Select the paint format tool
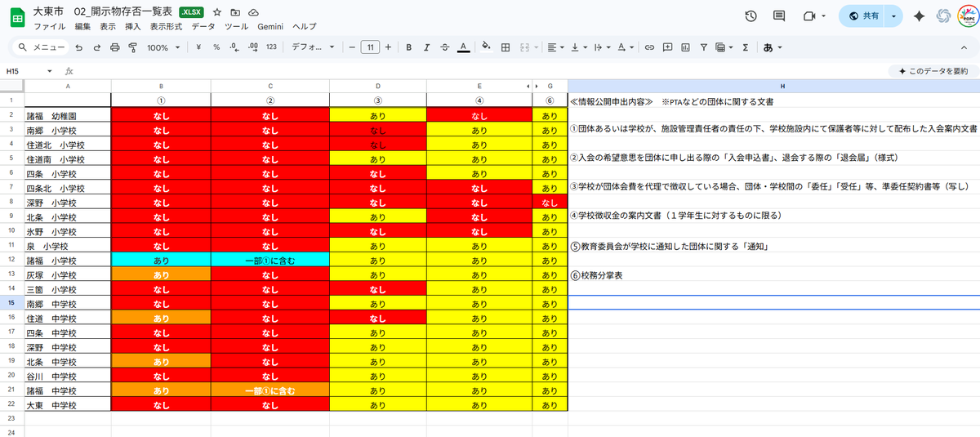This screenshot has width=980, height=437. pos(132,47)
